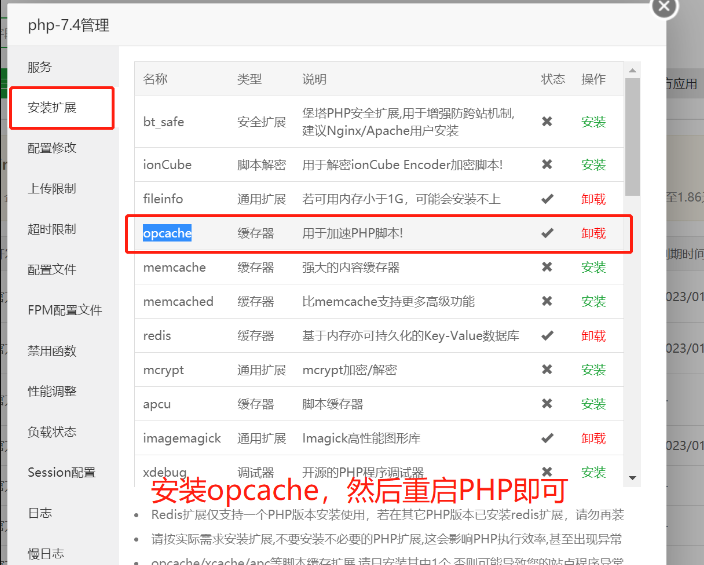Click the highlighted opcache name
Image resolution: width=704 pixels, height=565 pixels.
[167, 233]
